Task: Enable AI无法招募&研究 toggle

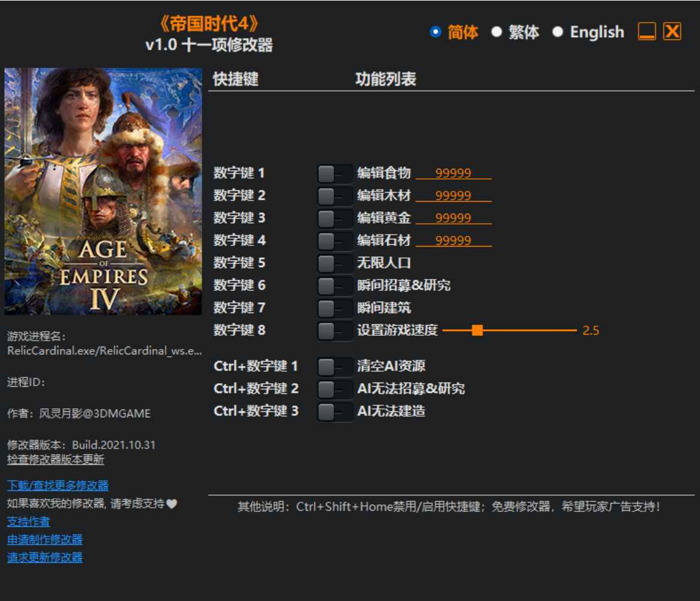Action: tap(334, 388)
